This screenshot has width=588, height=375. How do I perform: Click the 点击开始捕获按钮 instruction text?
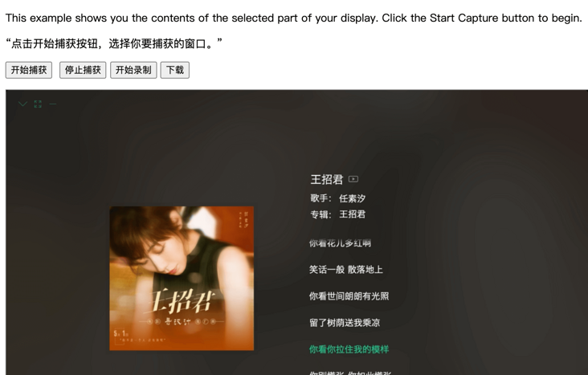(x=113, y=43)
